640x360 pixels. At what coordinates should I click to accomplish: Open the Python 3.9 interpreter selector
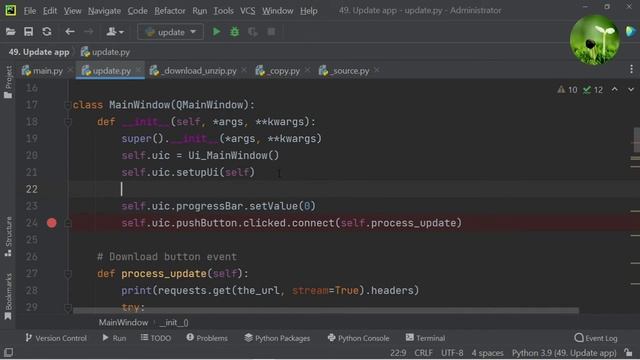pos(564,353)
